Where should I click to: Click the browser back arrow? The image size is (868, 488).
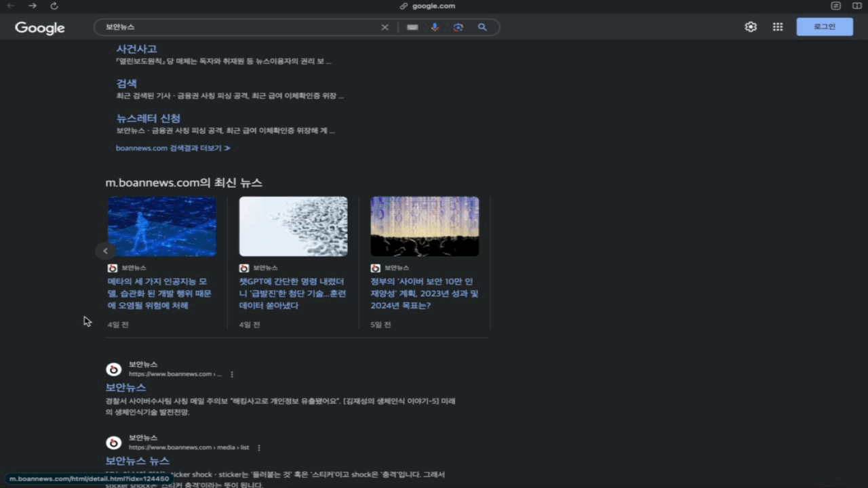pos(10,6)
